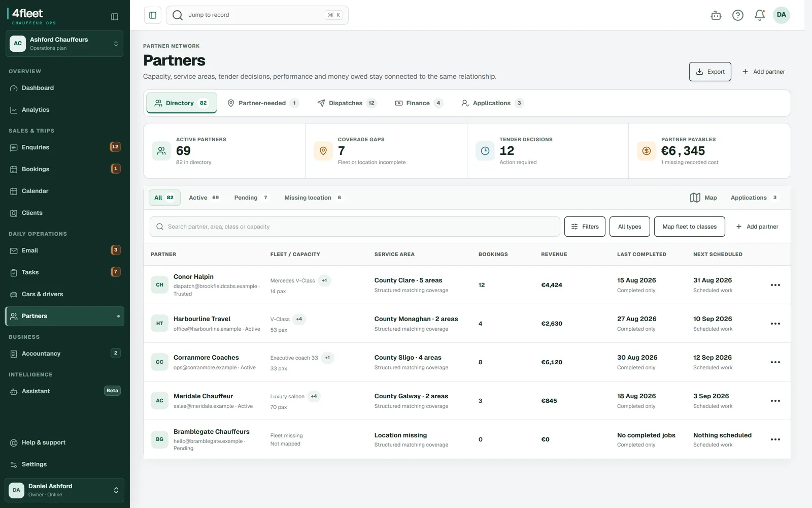Click the partner search field
The image size is (812, 508).
coord(355,227)
